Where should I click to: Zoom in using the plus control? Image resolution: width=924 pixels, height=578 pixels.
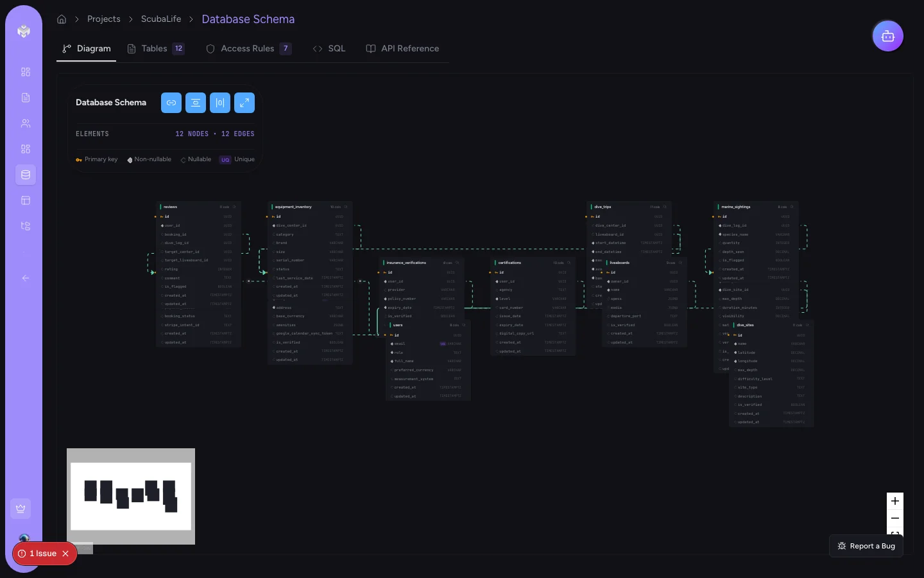895,502
